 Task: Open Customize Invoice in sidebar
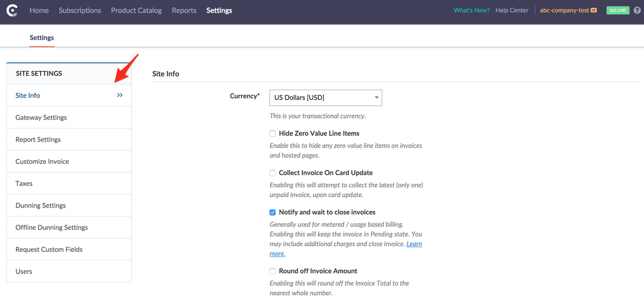click(69, 161)
